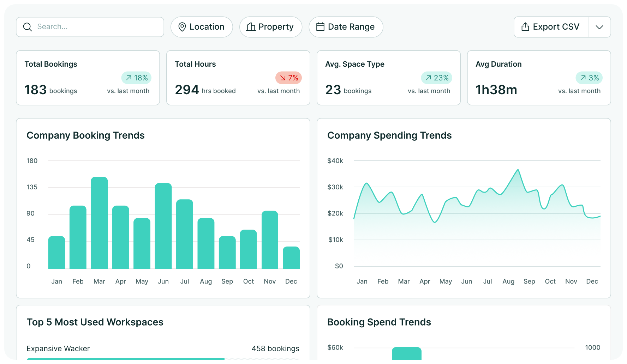Click the calendar icon in Date Range
The width and height of the screenshot is (627, 364).
pos(320,27)
